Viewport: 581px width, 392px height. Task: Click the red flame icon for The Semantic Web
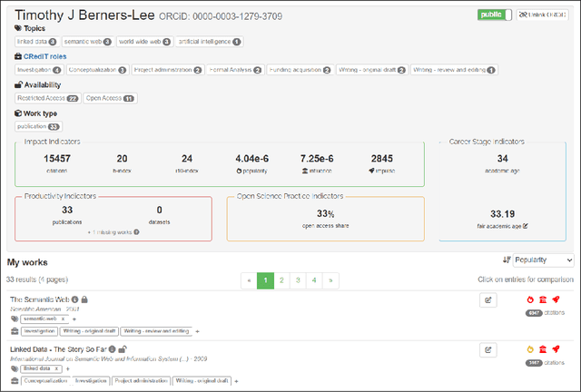530,299
